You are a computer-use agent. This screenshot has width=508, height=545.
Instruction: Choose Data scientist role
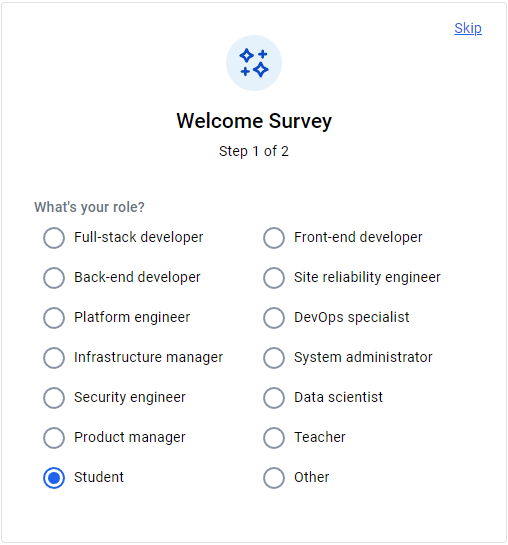pyautogui.click(x=274, y=398)
